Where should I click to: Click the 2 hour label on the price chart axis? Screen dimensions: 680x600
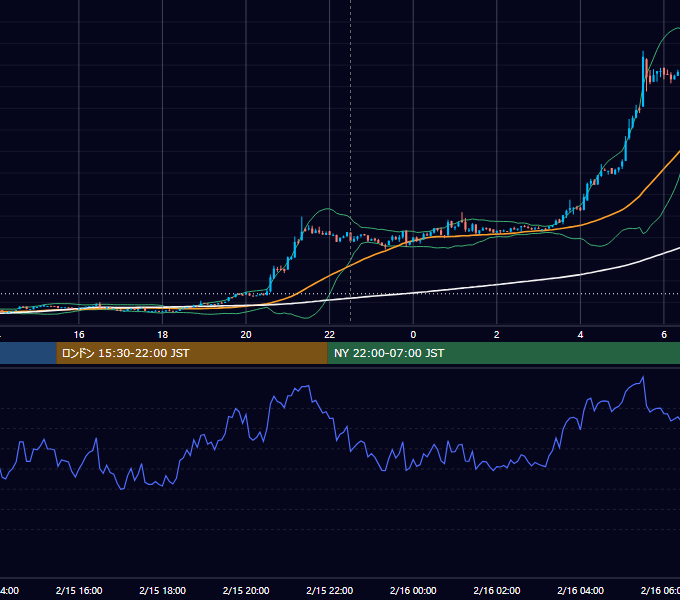click(497, 335)
